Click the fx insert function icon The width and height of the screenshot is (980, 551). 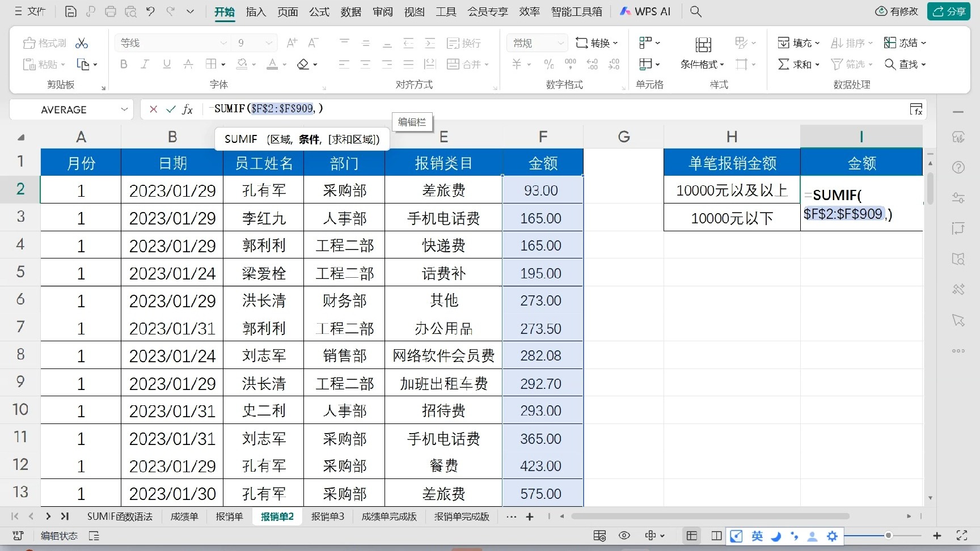coord(188,109)
